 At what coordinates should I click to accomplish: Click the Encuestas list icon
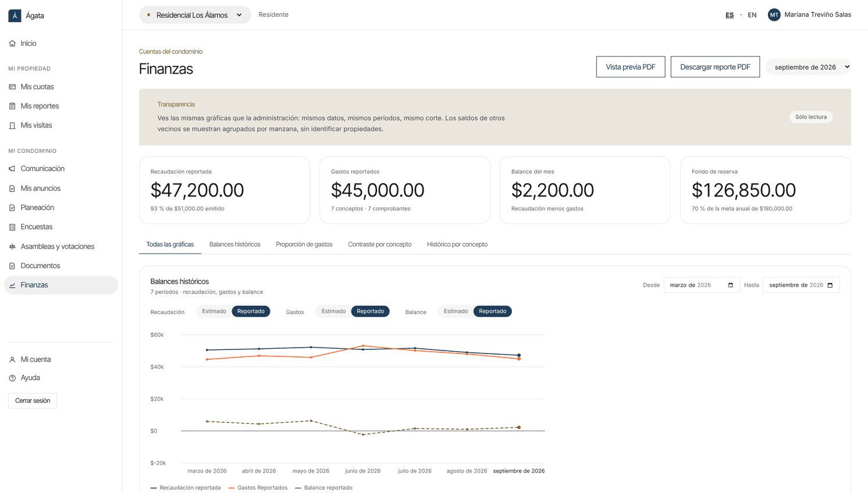click(x=12, y=227)
